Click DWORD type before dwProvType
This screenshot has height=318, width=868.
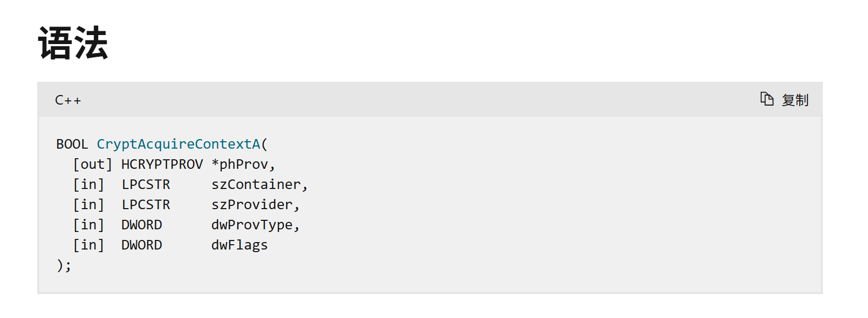[142, 225]
